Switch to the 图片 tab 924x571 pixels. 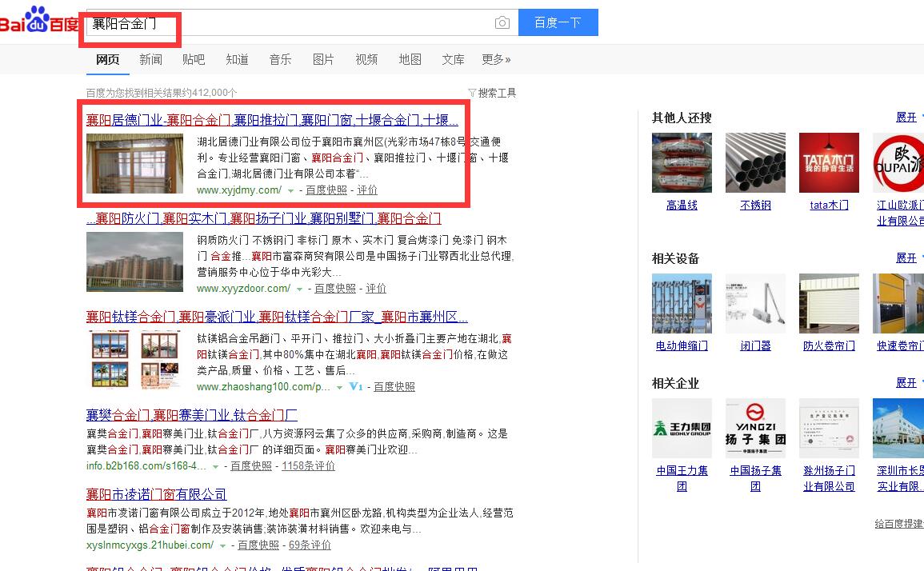323,59
